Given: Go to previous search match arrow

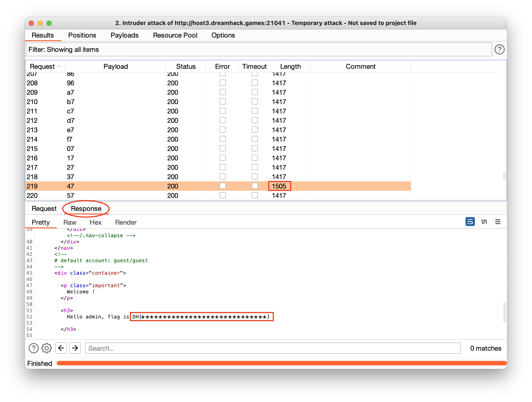Looking at the screenshot, I should [x=61, y=348].
